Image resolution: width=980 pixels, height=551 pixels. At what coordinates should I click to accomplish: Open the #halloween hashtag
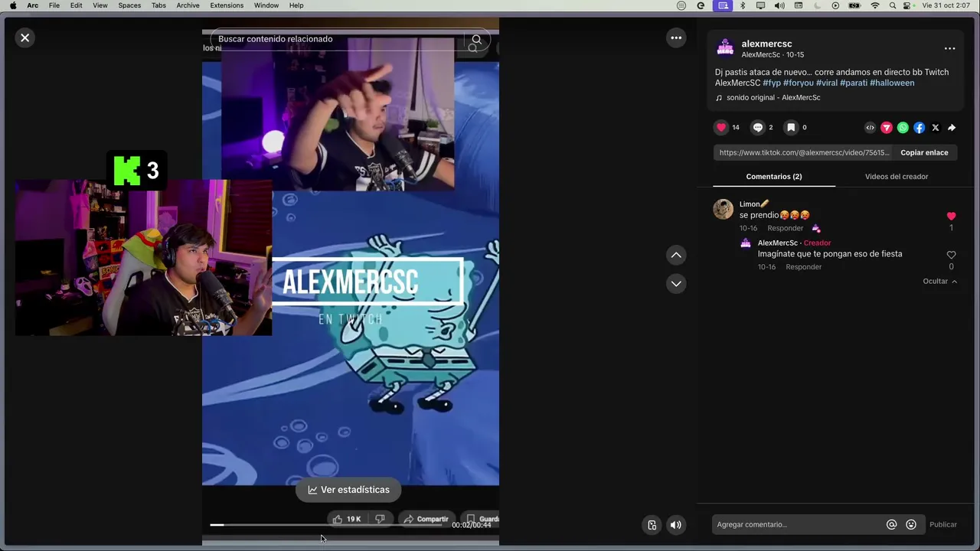(x=892, y=83)
